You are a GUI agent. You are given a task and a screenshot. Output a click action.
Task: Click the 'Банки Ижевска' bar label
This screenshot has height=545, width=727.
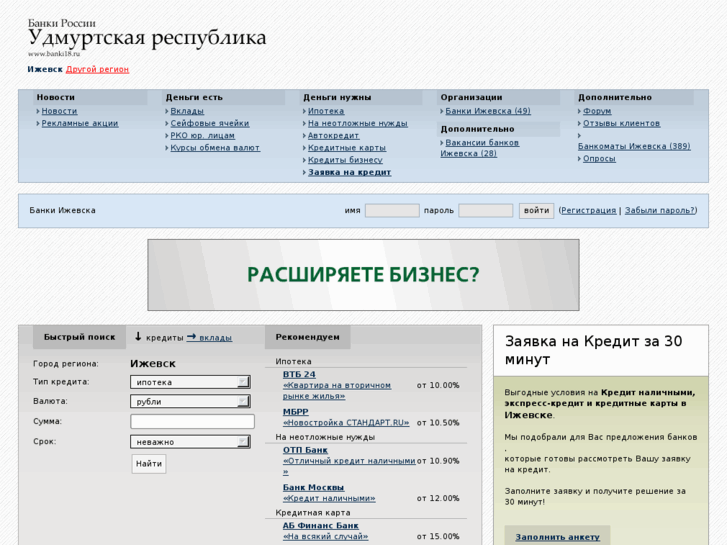(x=63, y=210)
